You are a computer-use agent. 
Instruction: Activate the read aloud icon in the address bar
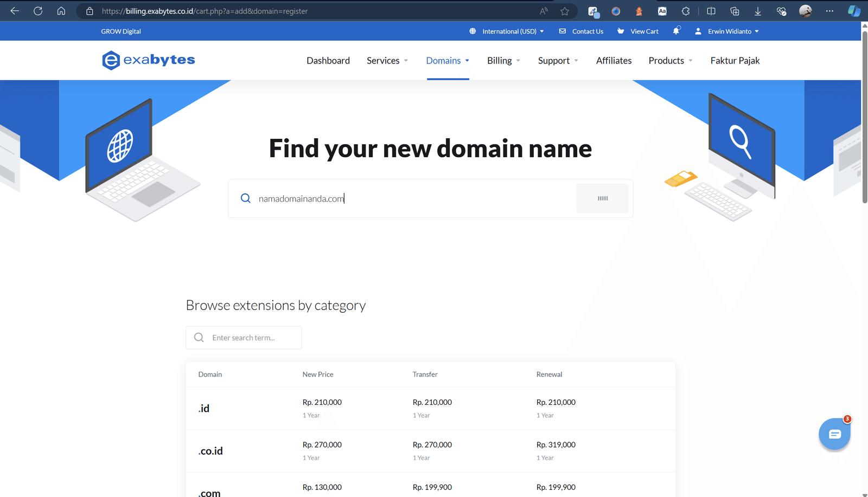tap(544, 11)
